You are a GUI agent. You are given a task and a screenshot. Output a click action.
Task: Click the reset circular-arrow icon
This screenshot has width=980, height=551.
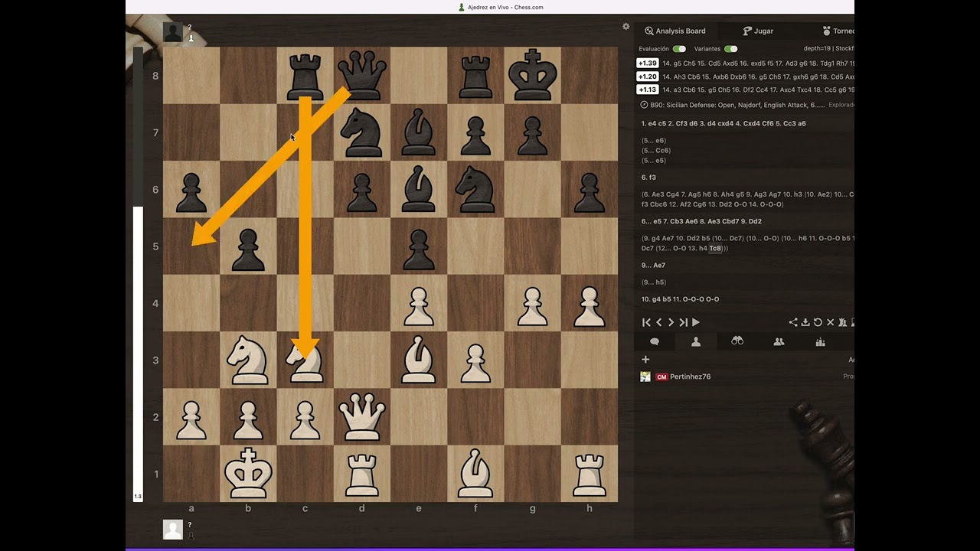pyautogui.click(x=818, y=323)
